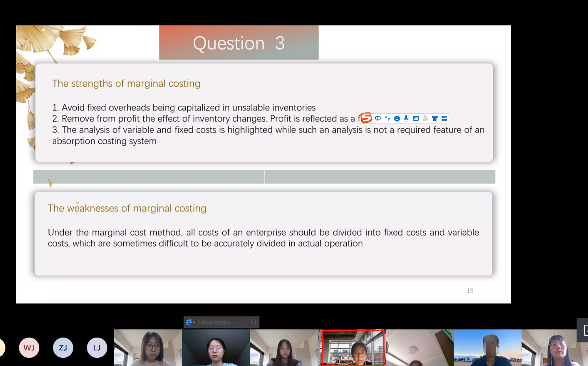The width and height of the screenshot is (588, 366).
Task: Click the Sogou input method logo
Action: click(366, 118)
